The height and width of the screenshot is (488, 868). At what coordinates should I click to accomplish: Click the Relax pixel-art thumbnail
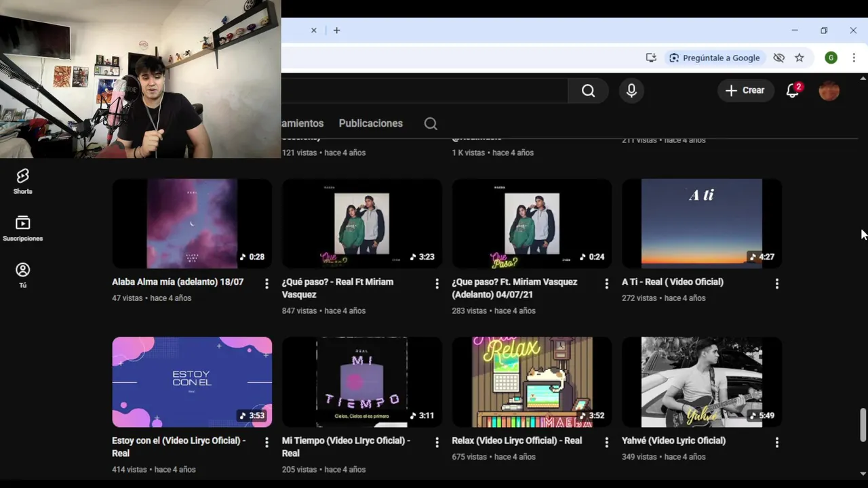click(532, 382)
